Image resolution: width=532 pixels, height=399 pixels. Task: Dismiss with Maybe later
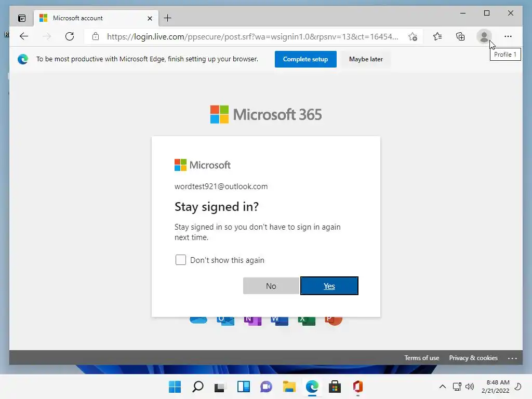(366, 59)
